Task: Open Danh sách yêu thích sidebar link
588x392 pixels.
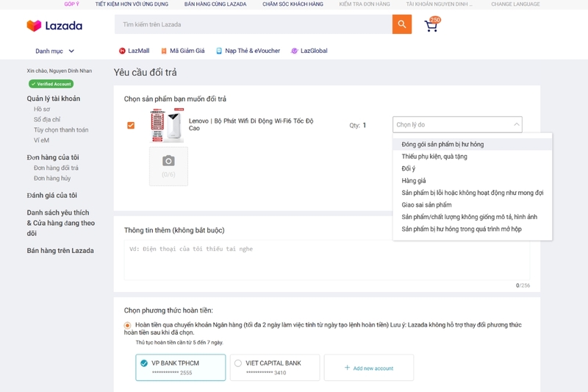Action: [x=61, y=223]
